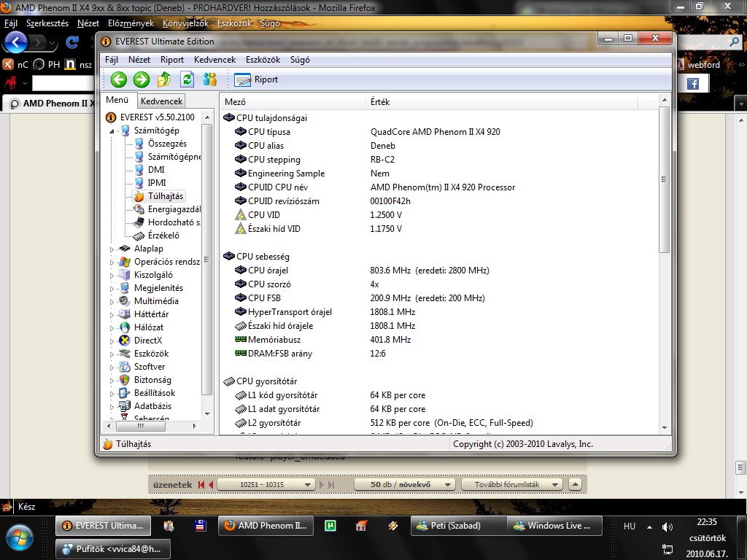Click the Riport toolbar button
Screen dimensions: 747x560
pyautogui.click(x=256, y=79)
